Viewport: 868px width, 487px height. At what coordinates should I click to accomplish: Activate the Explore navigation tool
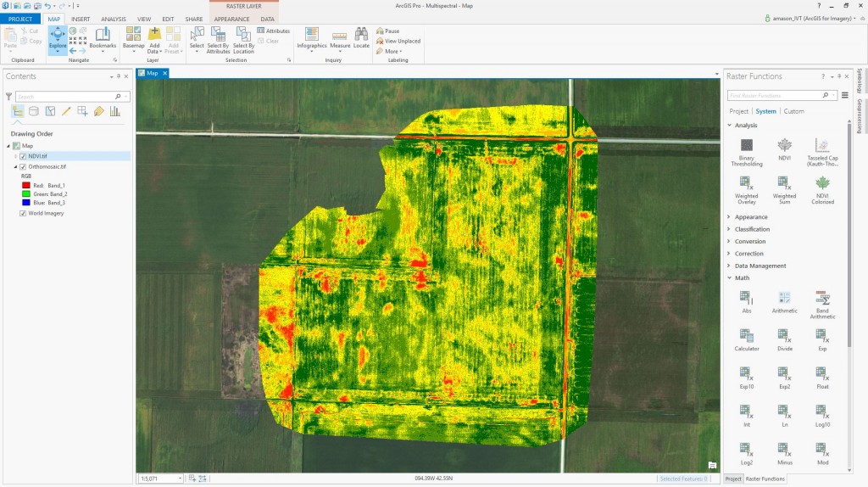coord(58,40)
